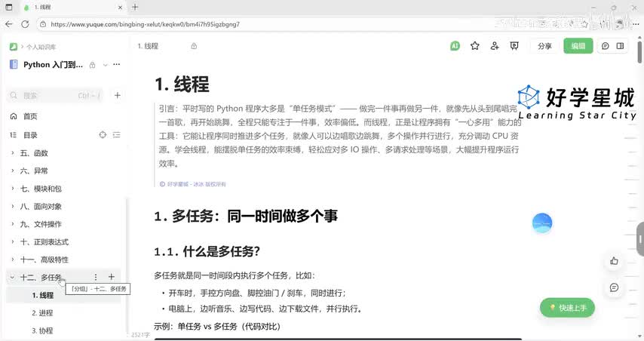The width and height of the screenshot is (644, 341).
Task: Expand the 八、面向对象 group
Action: tap(12, 206)
